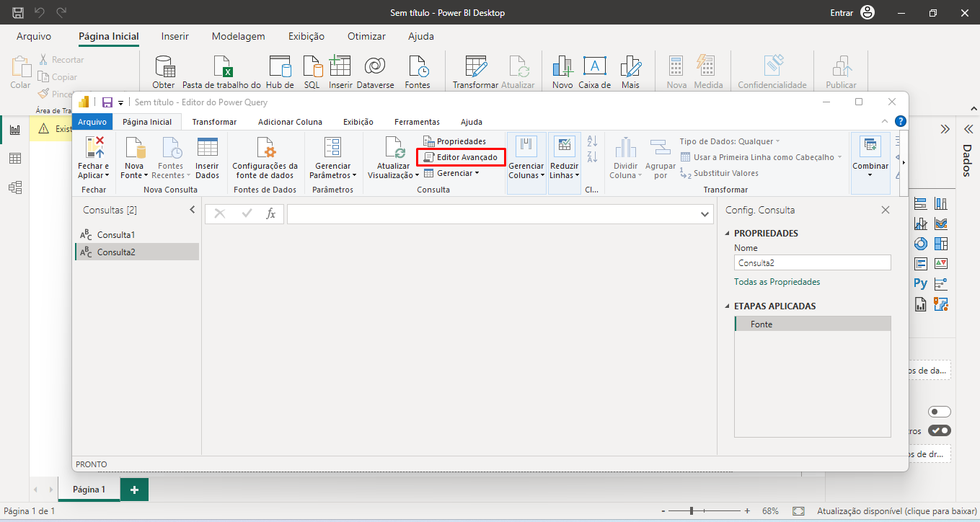The width and height of the screenshot is (980, 522).
Task: Select the Python visual (Py) icon
Action: 921,283
